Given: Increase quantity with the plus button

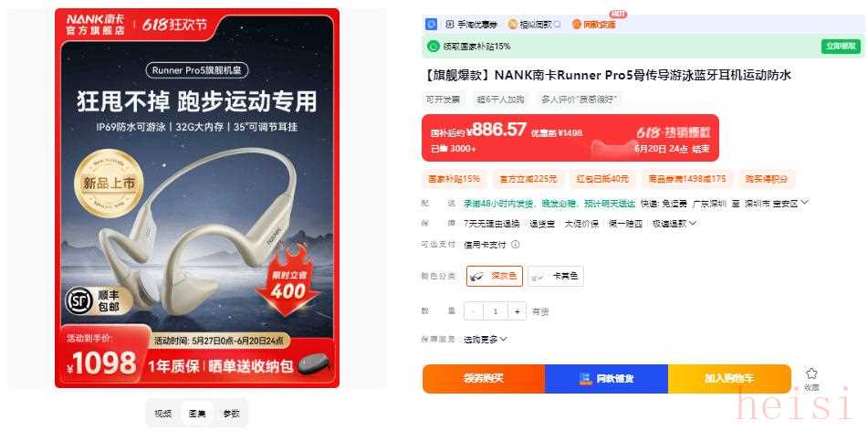Looking at the screenshot, I should tap(517, 312).
